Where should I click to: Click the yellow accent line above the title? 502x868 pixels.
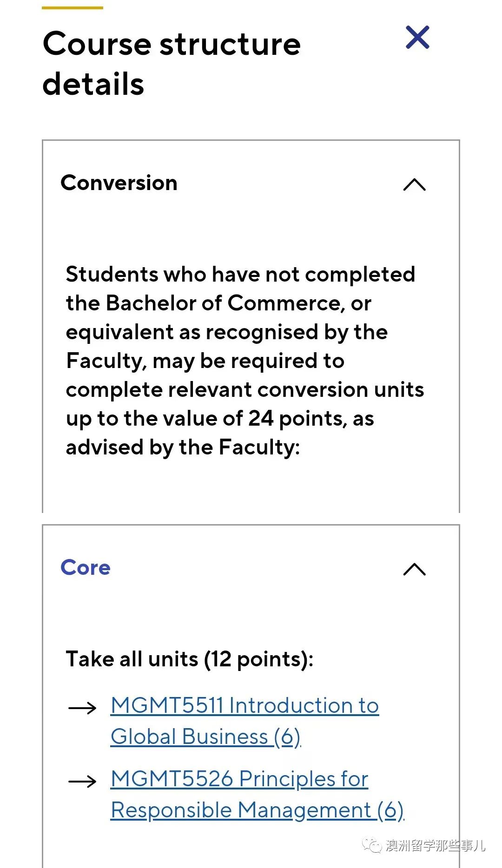[x=73, y=8]
